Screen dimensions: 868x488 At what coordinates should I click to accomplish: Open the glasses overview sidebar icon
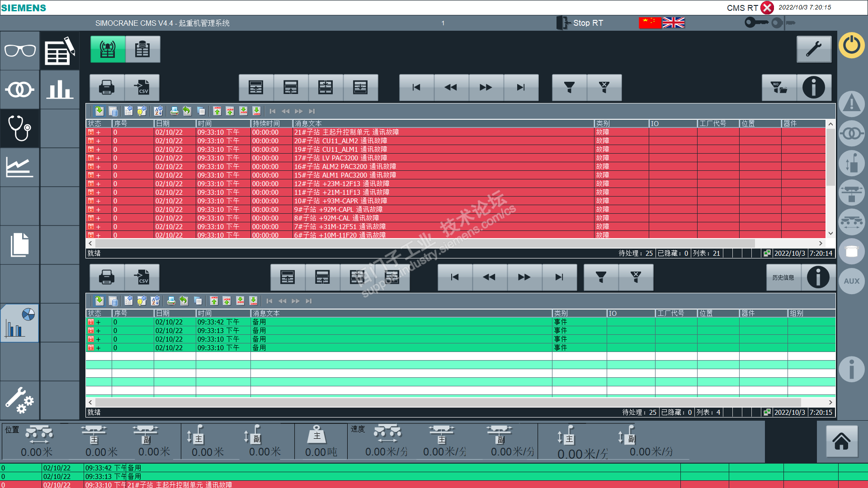(x=20, y=51)
